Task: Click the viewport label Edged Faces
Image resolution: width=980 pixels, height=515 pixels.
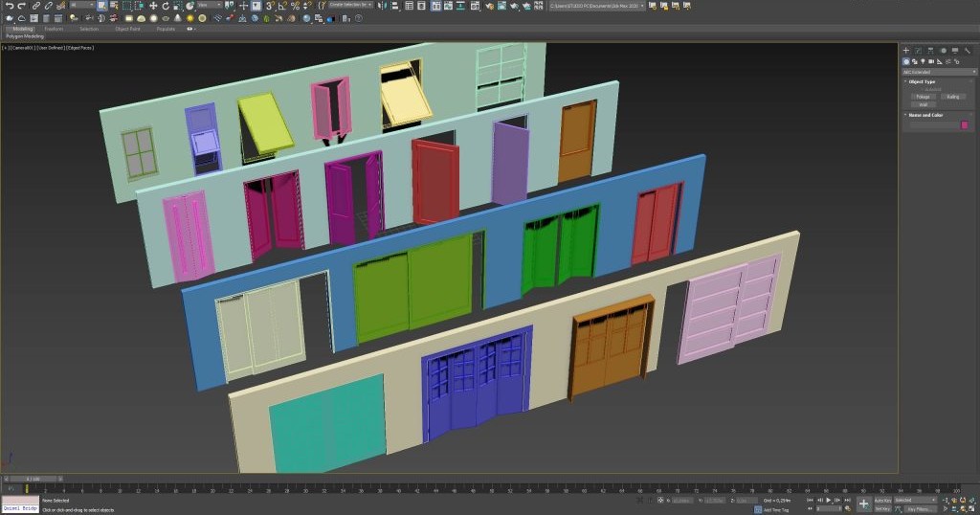Action: [x=80, y=48]
